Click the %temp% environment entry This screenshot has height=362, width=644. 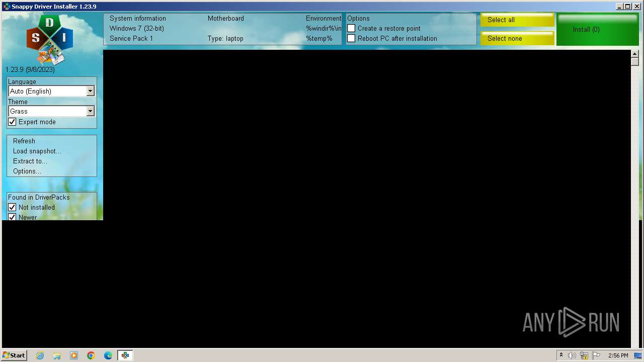coord(319,38)
